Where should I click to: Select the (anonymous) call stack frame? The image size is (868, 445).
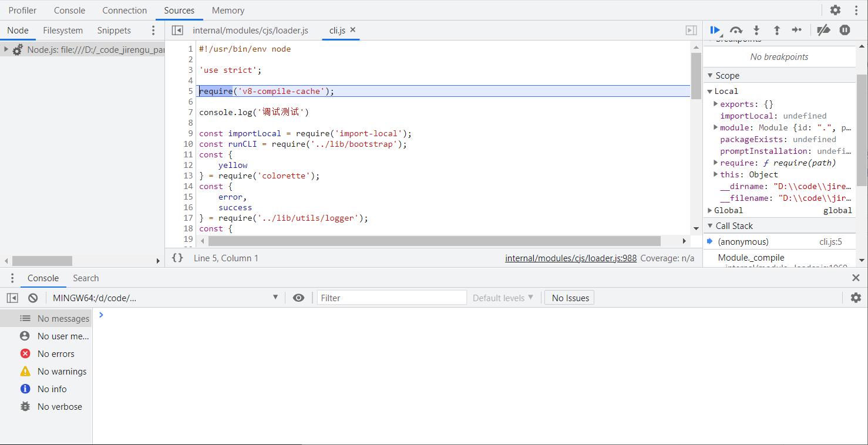click(779, 242)
